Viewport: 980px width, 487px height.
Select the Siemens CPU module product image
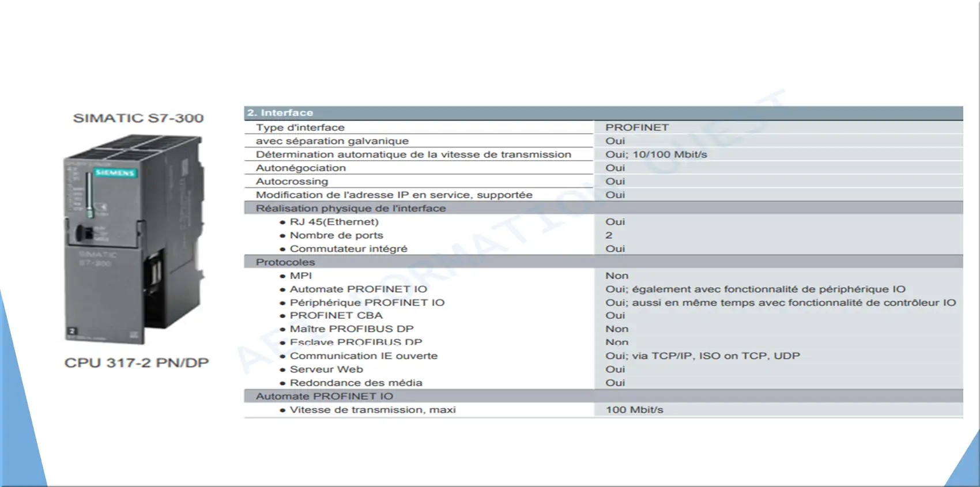click(134, 239)
